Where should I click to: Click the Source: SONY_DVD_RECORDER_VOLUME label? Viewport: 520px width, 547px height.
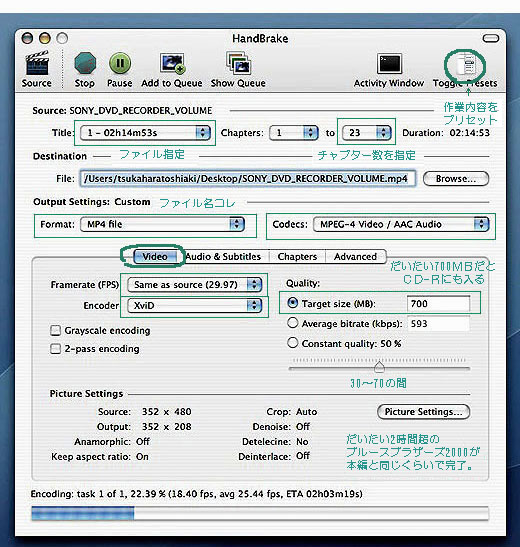pos(122,111)
